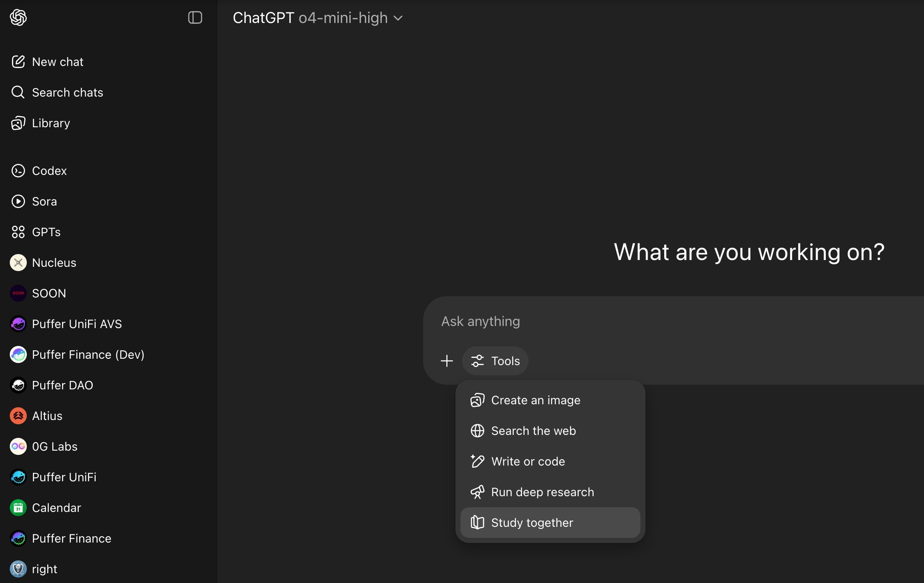This screenshot has width=924, height=583.
Task: Open the SOON GPT label
Action: [49, 293]
